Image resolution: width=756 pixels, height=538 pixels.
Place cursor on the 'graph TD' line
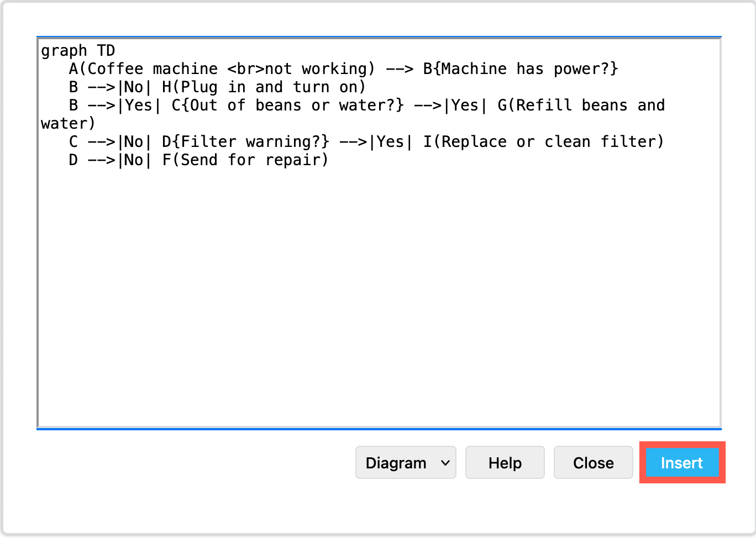tap(77, 50)
